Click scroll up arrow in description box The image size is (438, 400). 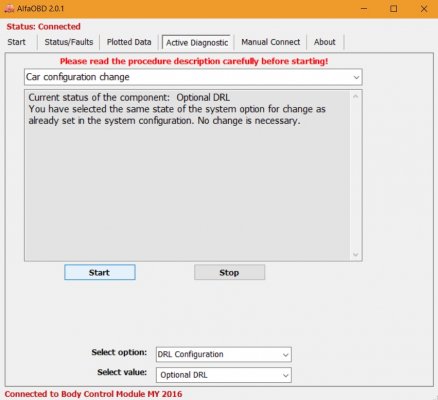pyautogui.click(x=355, y=97)
